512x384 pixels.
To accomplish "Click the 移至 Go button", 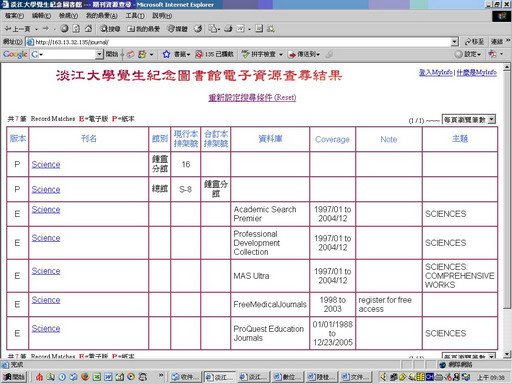I will [474, 42].
